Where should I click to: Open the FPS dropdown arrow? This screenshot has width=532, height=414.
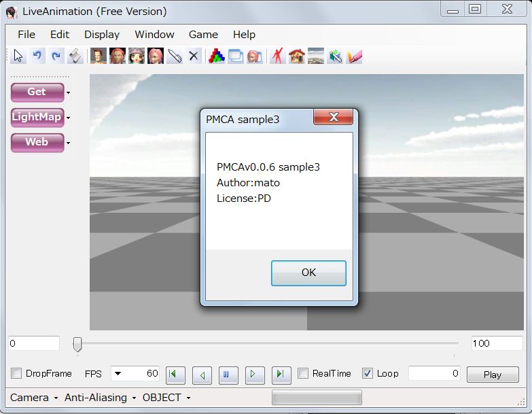pos(118,374)
